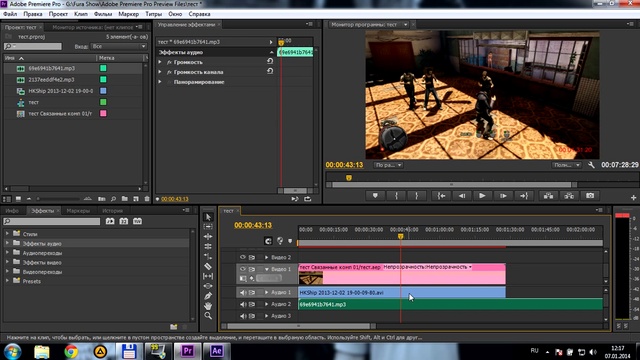Switch project panel to list view
640x360 pixels.
point(7,199)
